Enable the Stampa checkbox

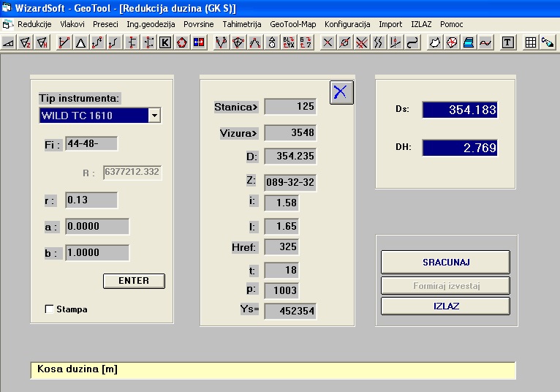coord(50,309)
